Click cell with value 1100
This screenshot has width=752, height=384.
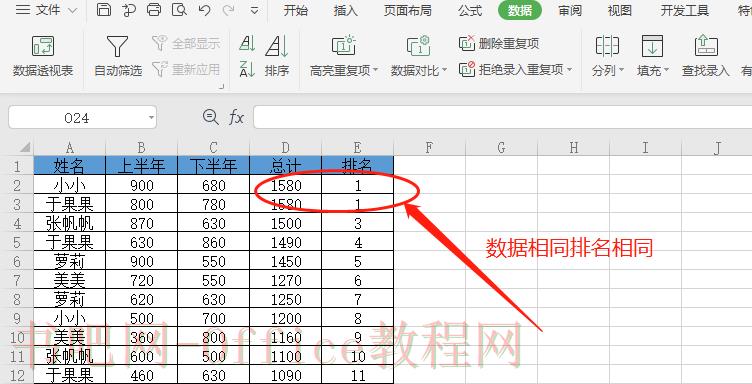pyautogui.click(x=286, y=356)
